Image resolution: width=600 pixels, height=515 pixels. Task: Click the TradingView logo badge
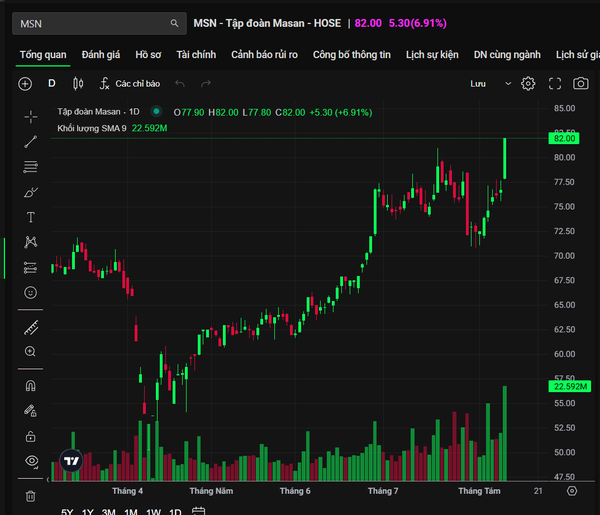[x=71, y=461]
